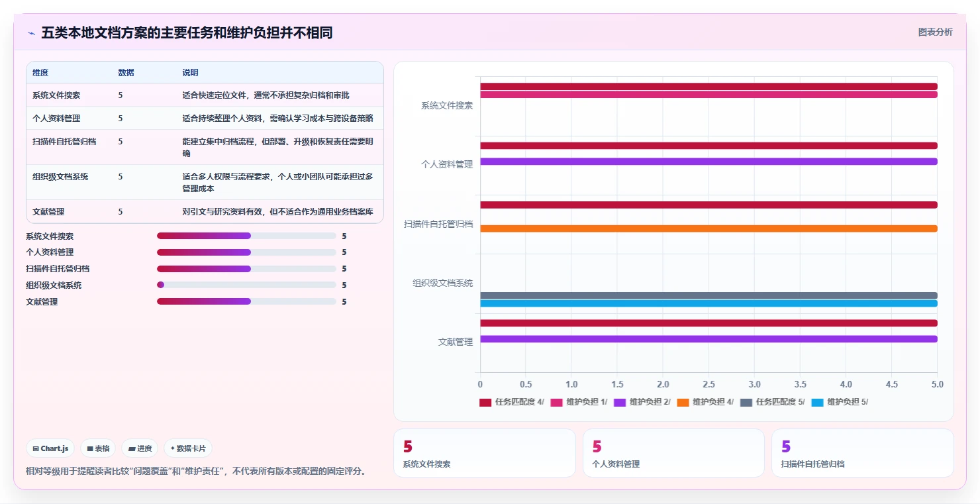Click the lightning icon beside the page title
Viewport: 980px width, 504px height.
[32, 33]
